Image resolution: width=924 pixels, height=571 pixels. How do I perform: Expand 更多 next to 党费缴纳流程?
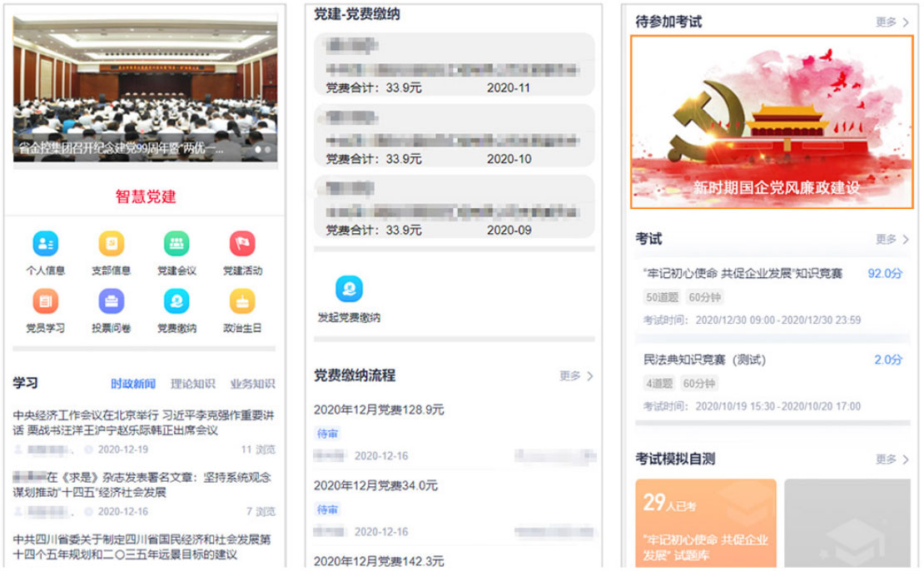[x=576, y=376]
